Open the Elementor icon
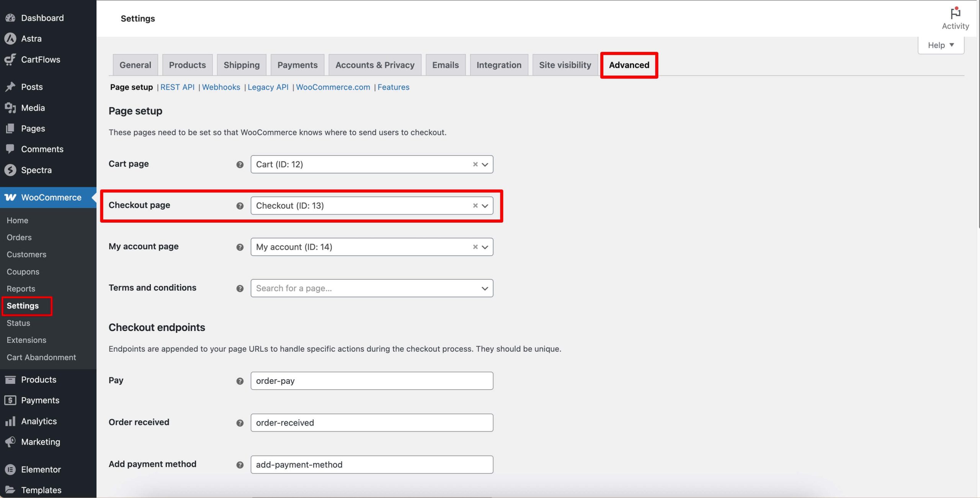Viewport: 980px width, 498px height. 10,469
